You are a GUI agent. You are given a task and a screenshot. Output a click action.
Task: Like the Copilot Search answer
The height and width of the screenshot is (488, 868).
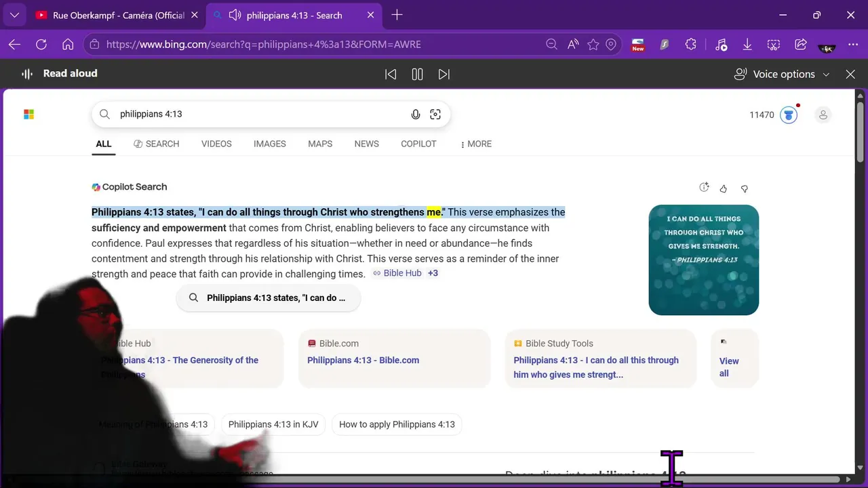[x=723, y=188]
